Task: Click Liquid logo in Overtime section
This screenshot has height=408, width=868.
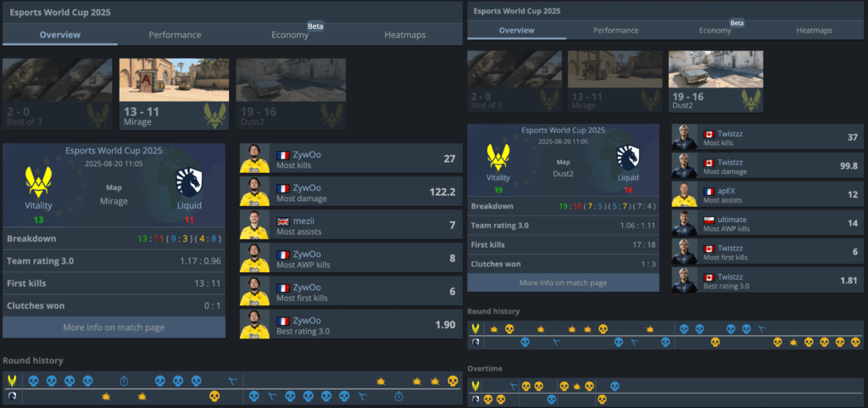Action: pyautogui.click(x=476, y=400)
